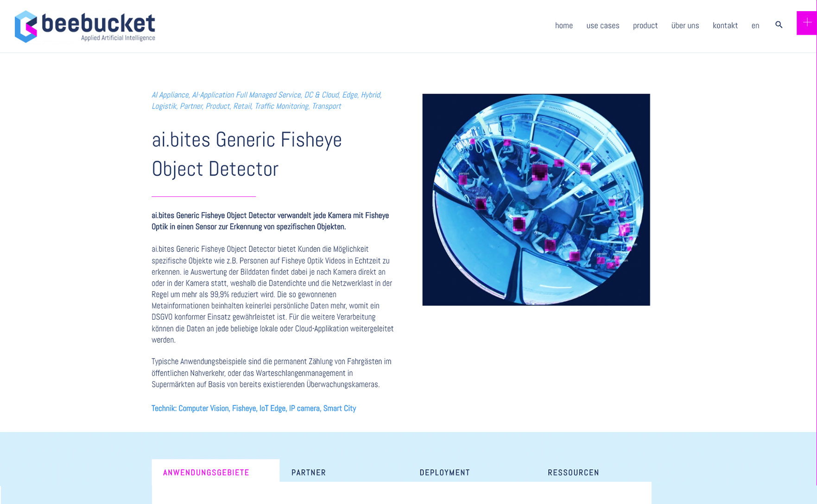The width and height of the screenshot is (817, 504).
Task: Follow the AI Appliance category link
Action: (170, 95)
